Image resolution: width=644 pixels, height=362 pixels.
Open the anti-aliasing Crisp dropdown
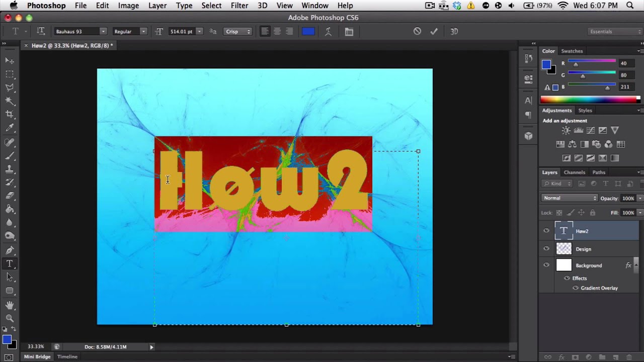point(237,31)
